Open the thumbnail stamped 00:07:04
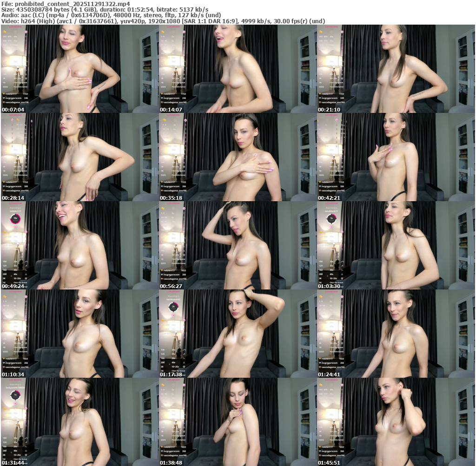This screenshot has width=476, height=466. (79, 69)
